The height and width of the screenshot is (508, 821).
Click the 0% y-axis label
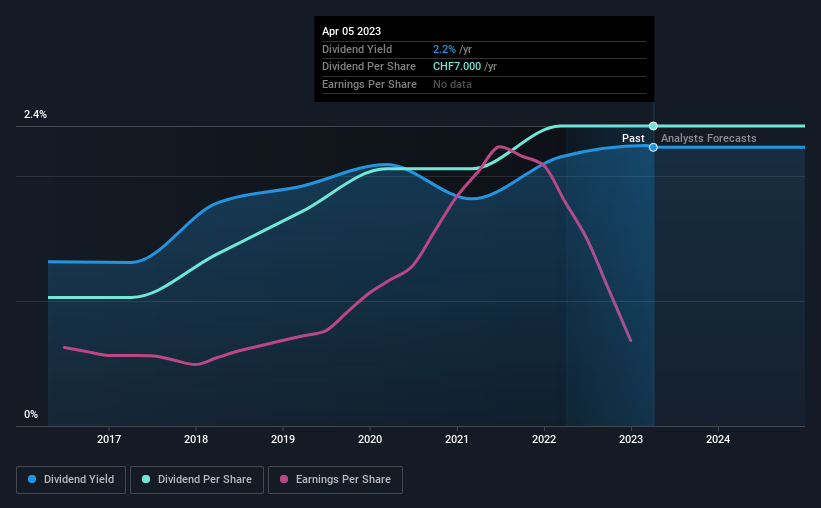click(31, 414)
